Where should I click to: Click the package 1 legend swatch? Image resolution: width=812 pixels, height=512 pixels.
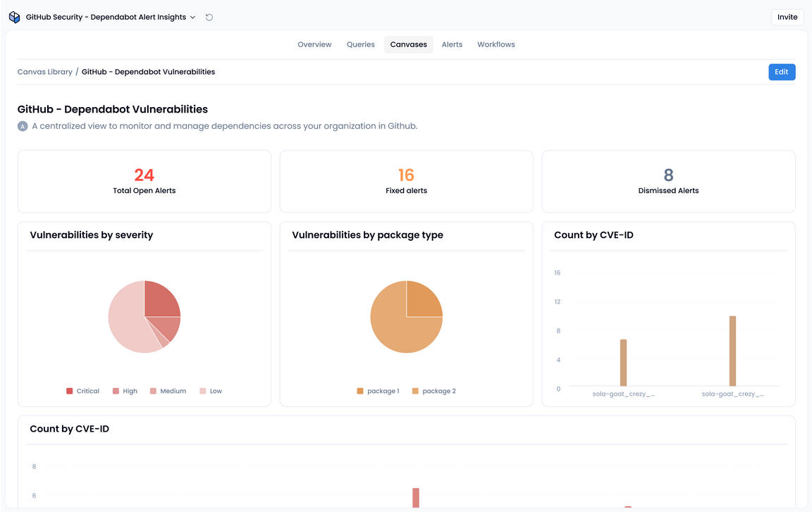[x=360, y=391]
